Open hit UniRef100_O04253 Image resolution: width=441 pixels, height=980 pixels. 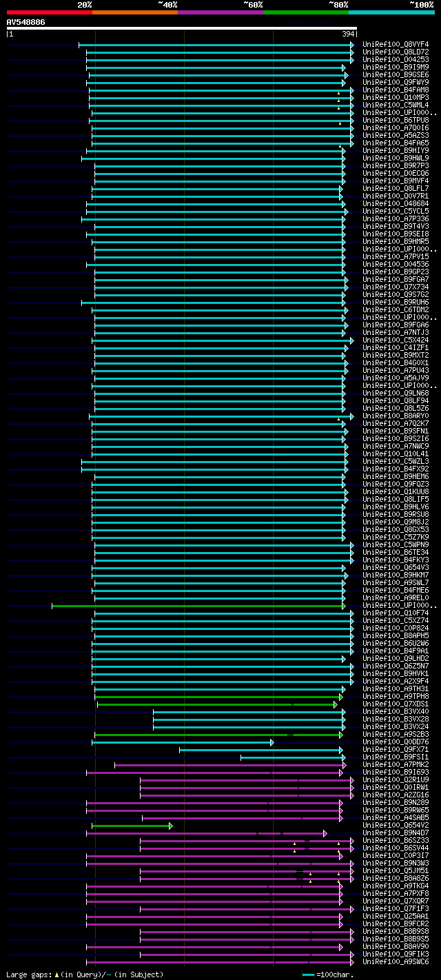[x=396, y=59]
